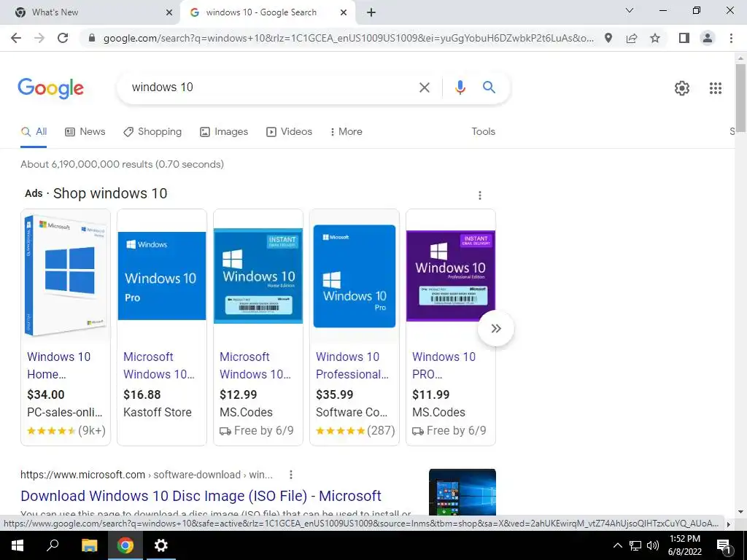The width and height of the screenshot is (747, 560).
Task: Open the $12.99 Windows 10 Home Edition image
Action: pos(258,276)
